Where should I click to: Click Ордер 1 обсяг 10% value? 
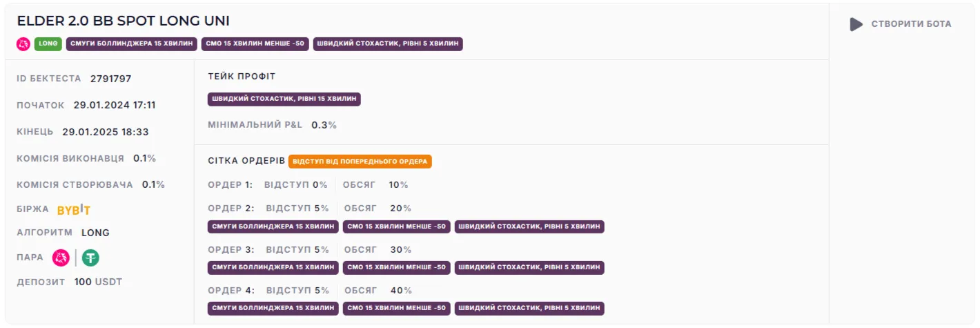pyautogui.click(x=399, y=185)
